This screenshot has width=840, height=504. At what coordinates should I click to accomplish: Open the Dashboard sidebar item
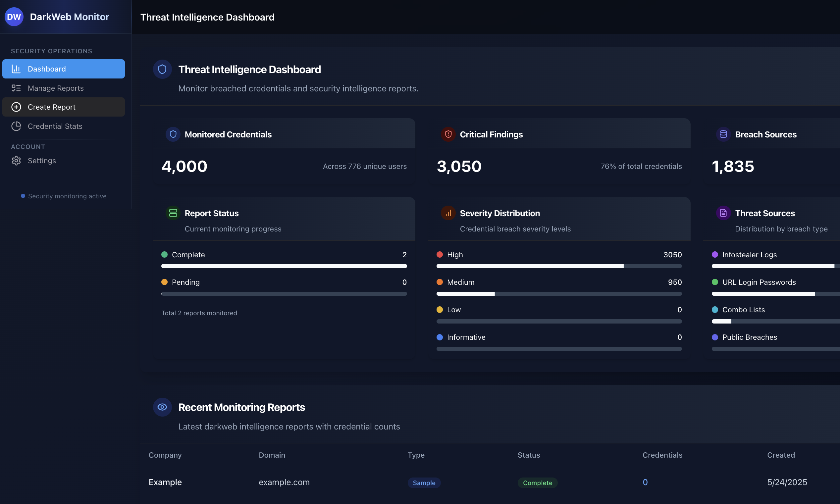(64, 69)
